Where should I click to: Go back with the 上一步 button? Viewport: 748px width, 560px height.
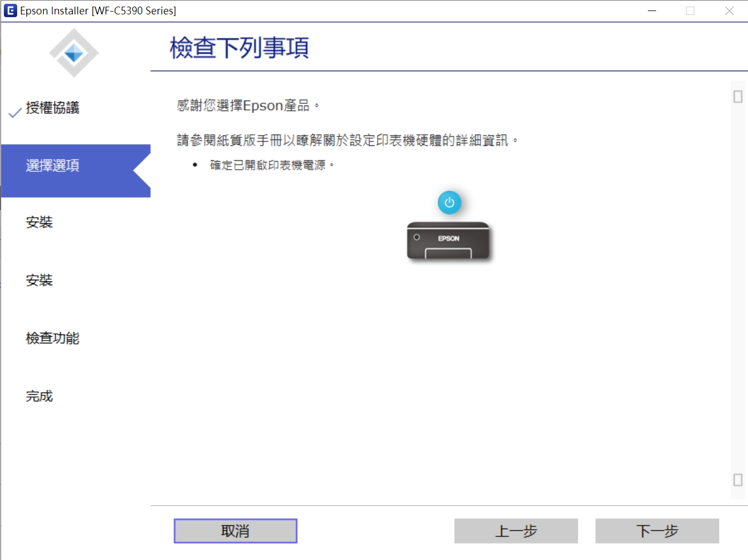click(516, 531)
